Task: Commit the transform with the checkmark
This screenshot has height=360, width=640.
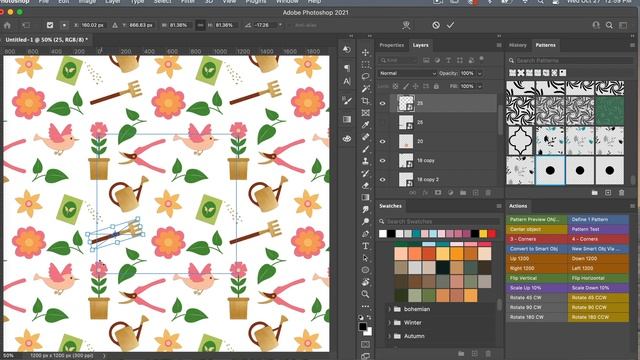Action: (450, 25)
